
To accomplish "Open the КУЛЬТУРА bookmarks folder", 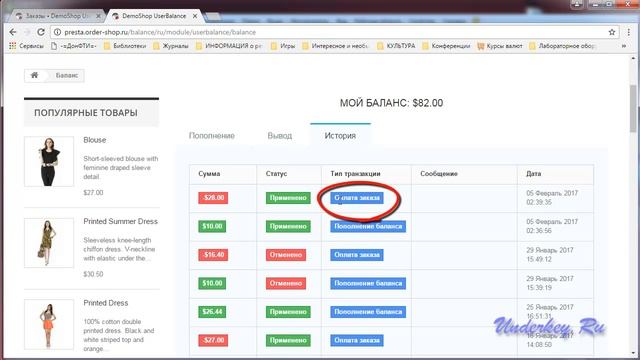I will tap(396, 46).
